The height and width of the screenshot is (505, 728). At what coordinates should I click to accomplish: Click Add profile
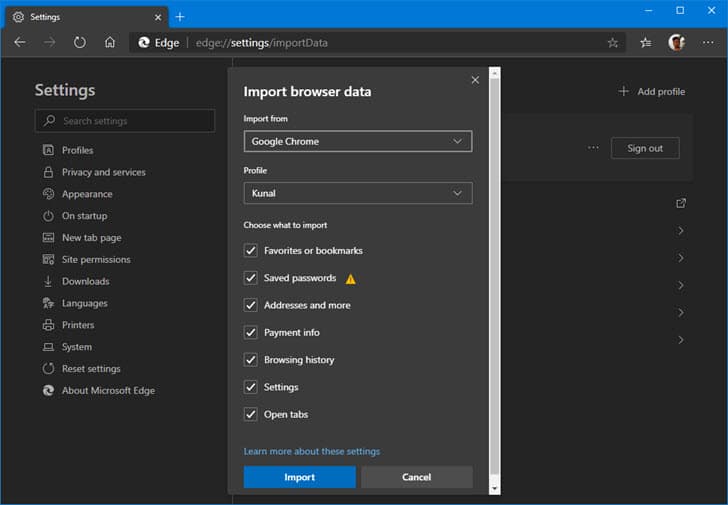coord(652,91)
